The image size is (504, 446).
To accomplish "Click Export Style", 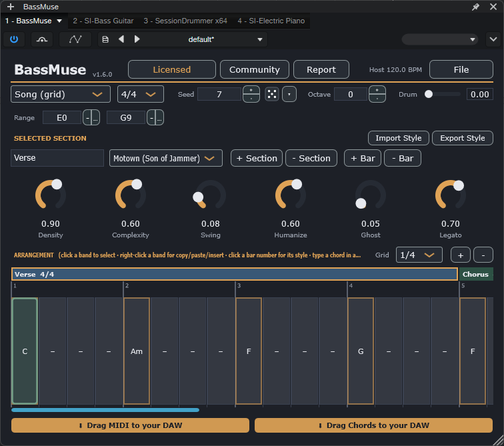I will point(462,138).
